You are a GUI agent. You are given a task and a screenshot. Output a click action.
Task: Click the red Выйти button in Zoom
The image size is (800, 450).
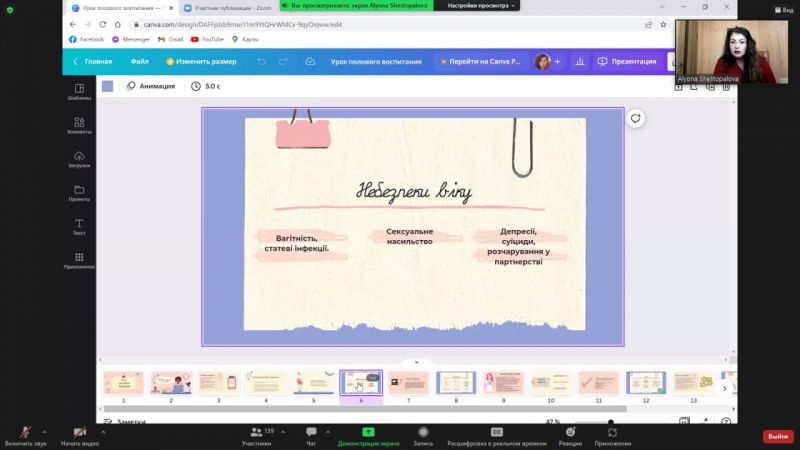[x=778, y=437]
